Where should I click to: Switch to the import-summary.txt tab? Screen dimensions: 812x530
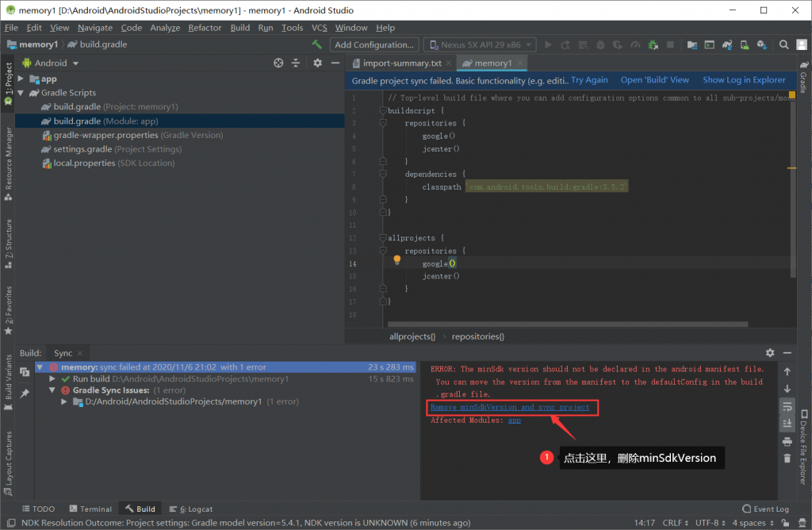(402, 63)
